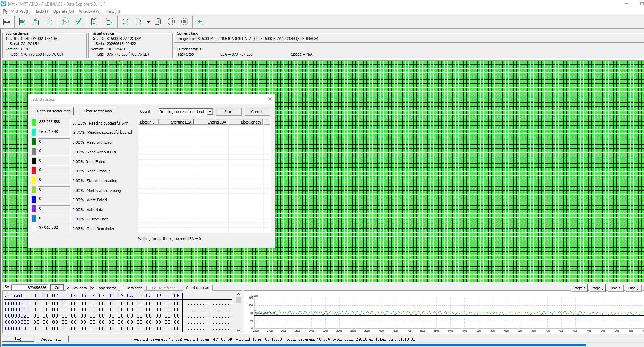Open the Count combo box dropdown

[210, 112]
